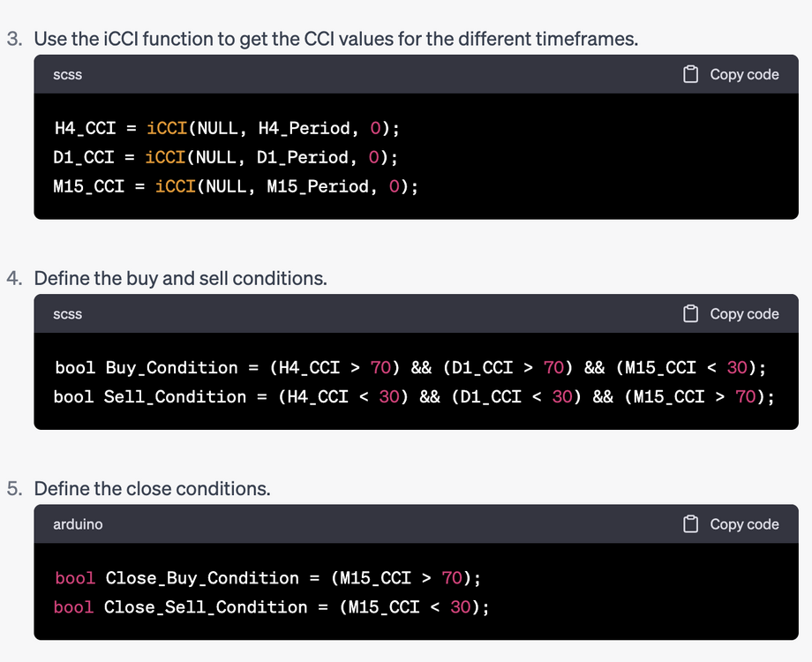Click the bool Sell_Condition code line
812x662 pixels.
pos(414,396)
